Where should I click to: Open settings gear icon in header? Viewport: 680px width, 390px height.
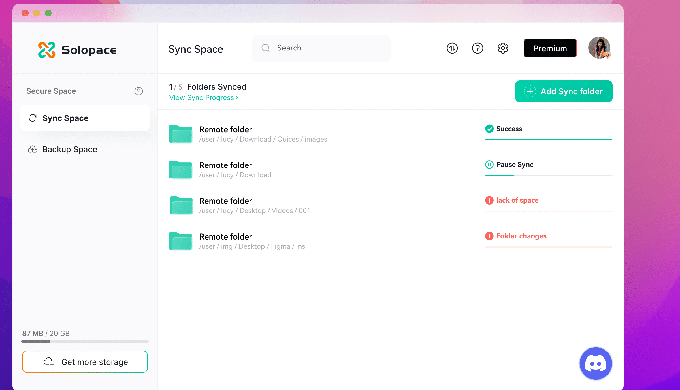coord(503,48)
